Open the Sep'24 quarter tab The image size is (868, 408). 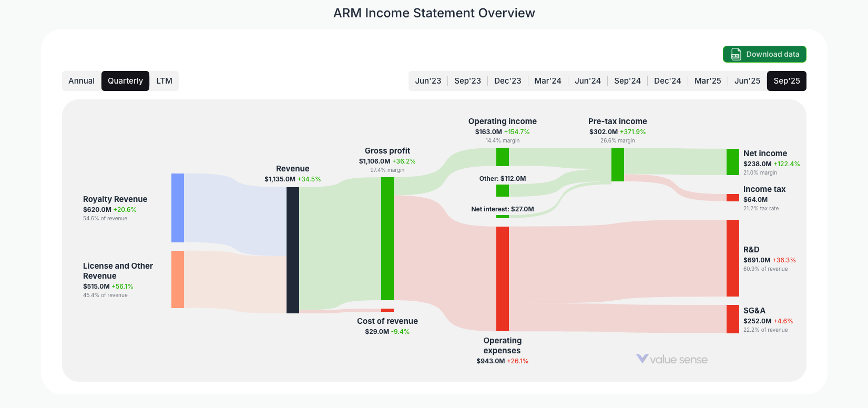click(627, 80)
